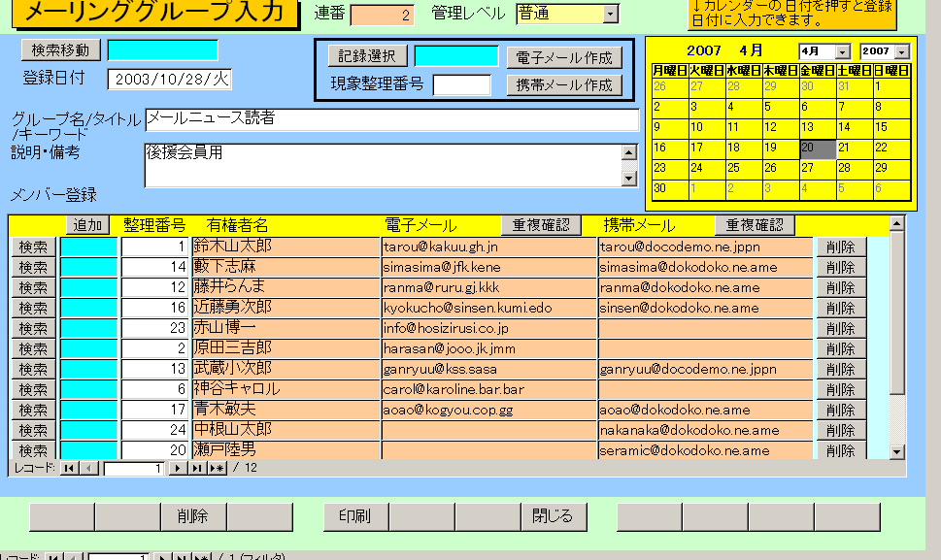
Task: Go to first record in member subform
Action: tap(69, 468)
